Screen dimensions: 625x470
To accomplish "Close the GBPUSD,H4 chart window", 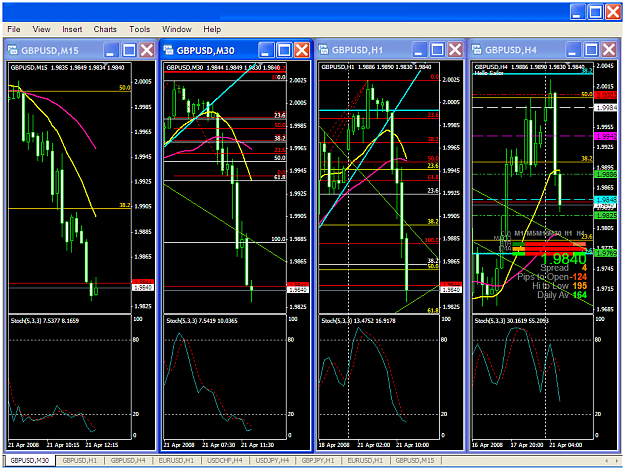I will coord(609,50).
